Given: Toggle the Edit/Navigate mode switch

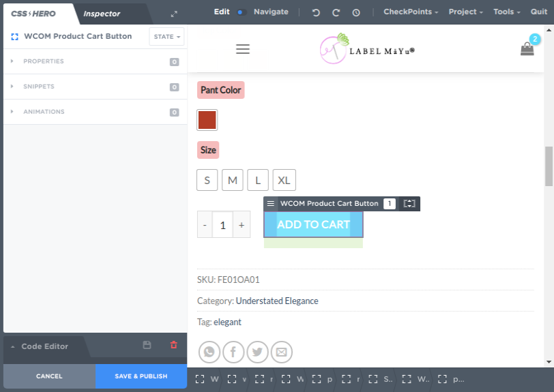Looking at the screenshot, I should 242,12.
